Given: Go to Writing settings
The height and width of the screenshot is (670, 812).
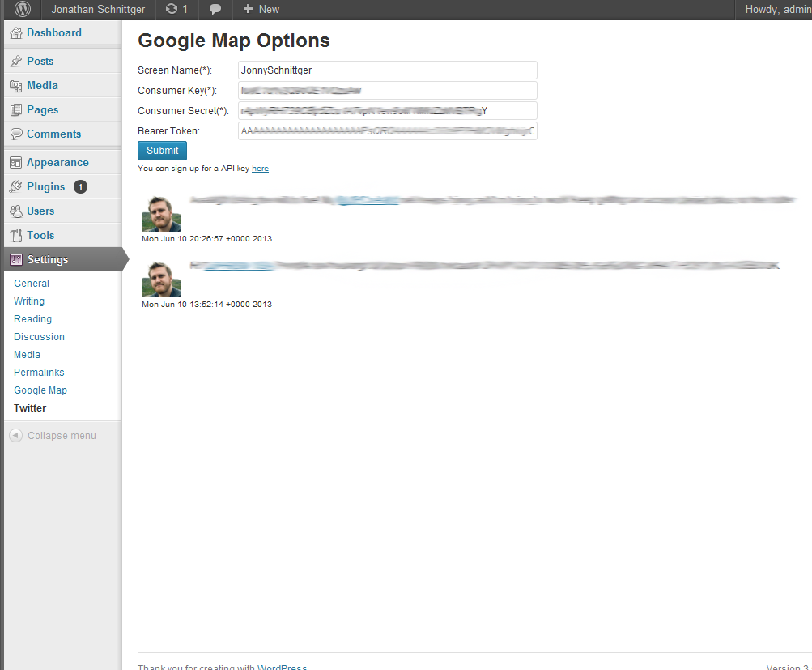Looking at the screenshot, I should point(29,301).
